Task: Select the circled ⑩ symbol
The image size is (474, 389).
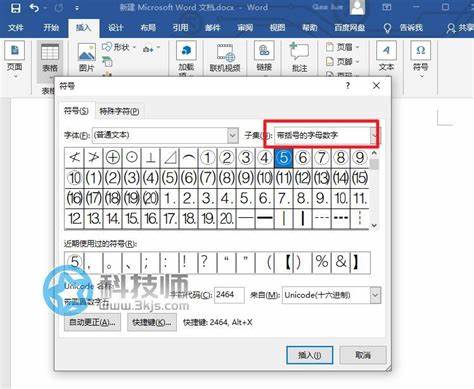Action: coord(74,178)
